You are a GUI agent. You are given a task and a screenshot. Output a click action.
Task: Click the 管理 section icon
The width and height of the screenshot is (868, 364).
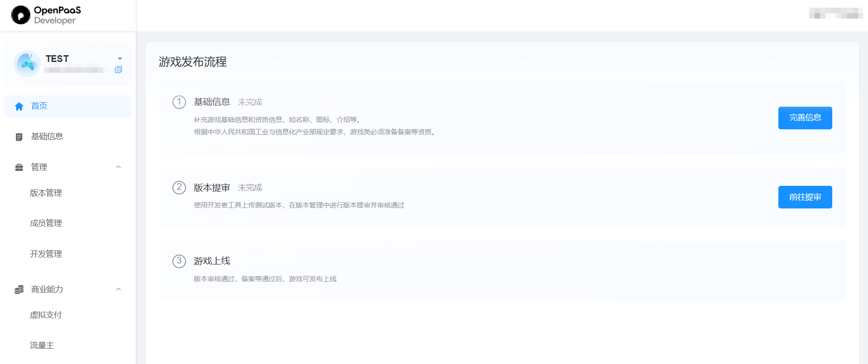(x=19, y=167)
